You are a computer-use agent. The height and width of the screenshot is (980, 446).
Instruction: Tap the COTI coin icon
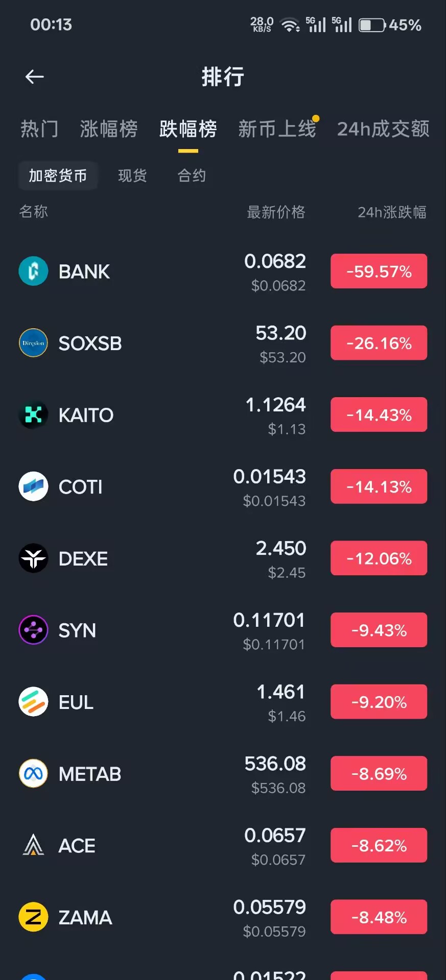pyautogui.click(x=33, y=486)
